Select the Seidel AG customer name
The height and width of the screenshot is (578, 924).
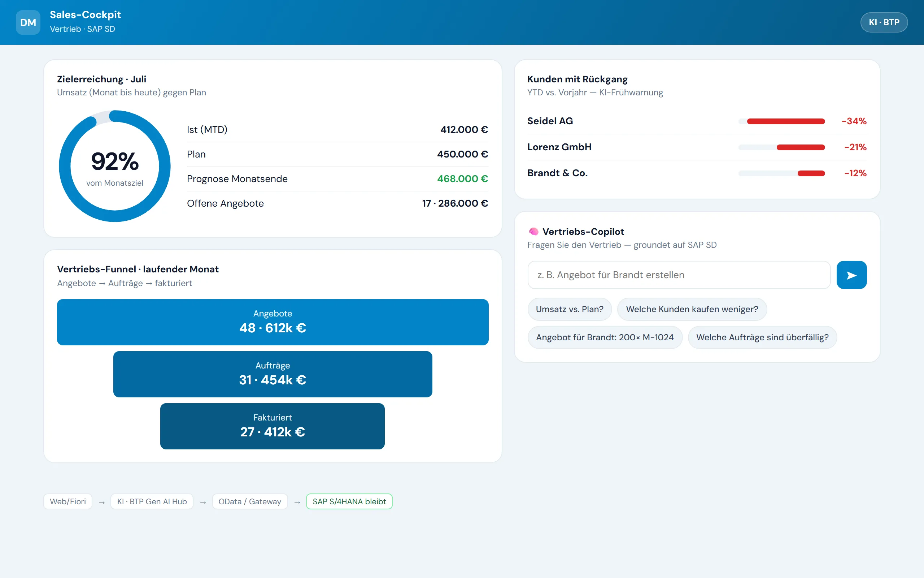pos(550,121)
